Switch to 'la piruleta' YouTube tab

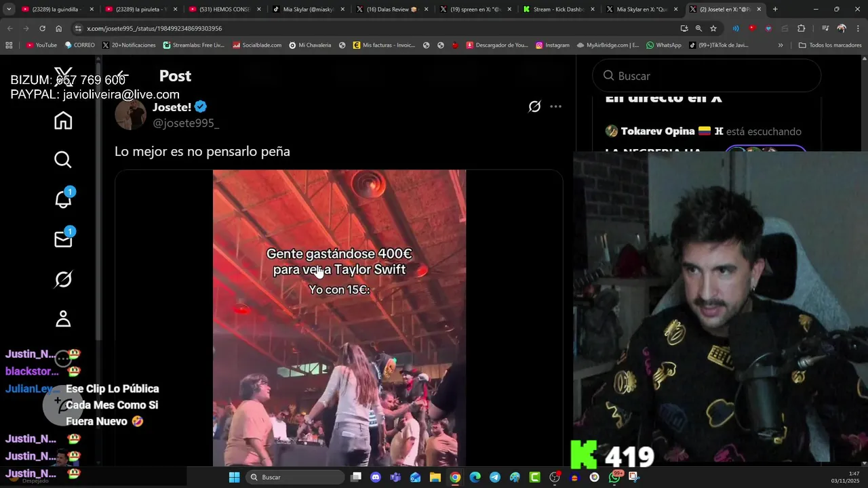pyautogui.click(x=140, y=9)
